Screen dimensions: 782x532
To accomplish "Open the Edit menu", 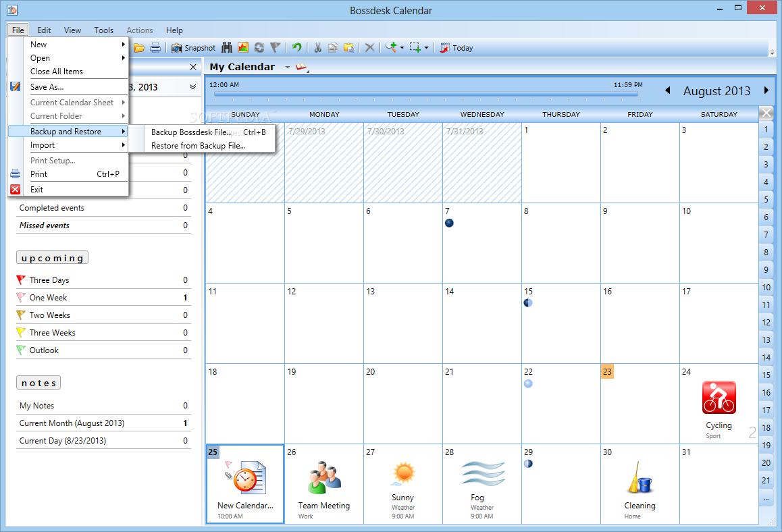I will pos(44,30).
